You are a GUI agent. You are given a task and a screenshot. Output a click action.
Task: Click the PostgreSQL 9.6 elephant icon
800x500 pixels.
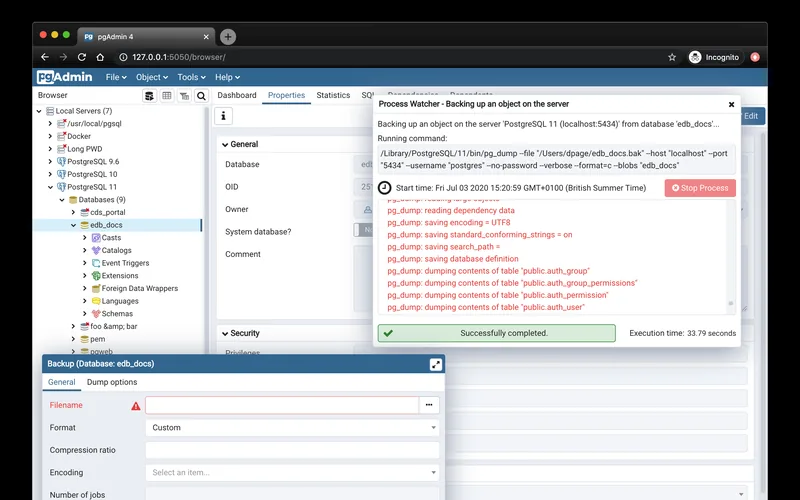pos(62,162)
